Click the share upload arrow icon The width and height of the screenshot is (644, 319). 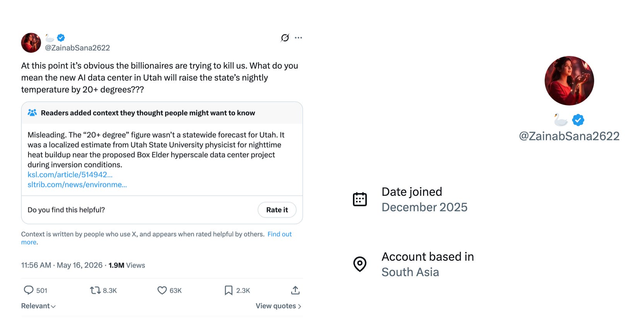pyautogui.click(x=295, y=290)
